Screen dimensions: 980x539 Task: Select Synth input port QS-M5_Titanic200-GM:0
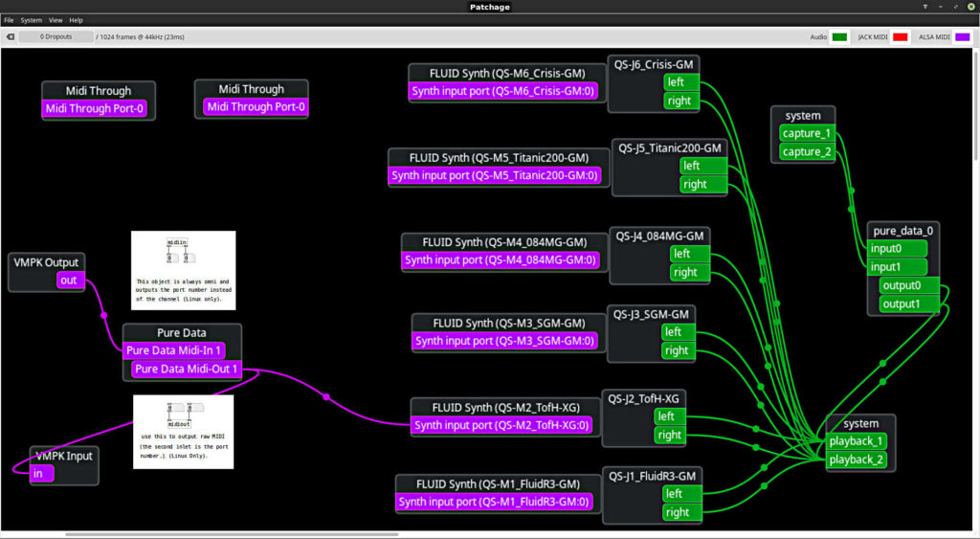(x=495, y=175)
